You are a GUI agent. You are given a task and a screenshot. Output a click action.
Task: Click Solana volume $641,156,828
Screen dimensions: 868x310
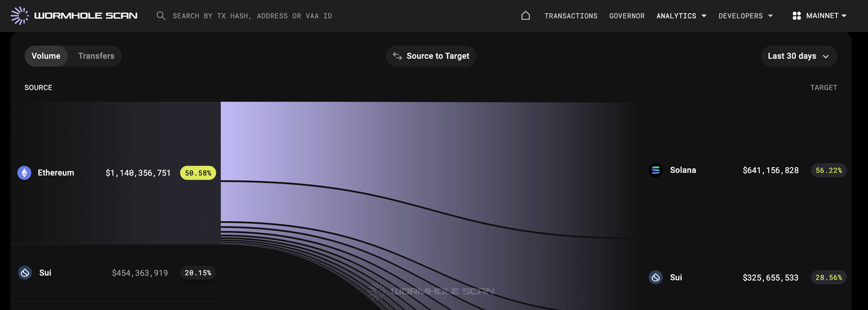tap(771, 170)
